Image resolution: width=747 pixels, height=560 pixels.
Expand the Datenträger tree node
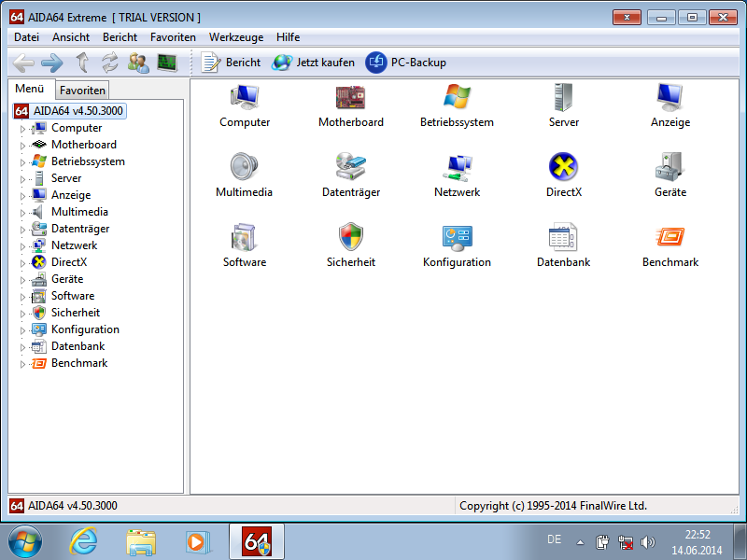22,230
